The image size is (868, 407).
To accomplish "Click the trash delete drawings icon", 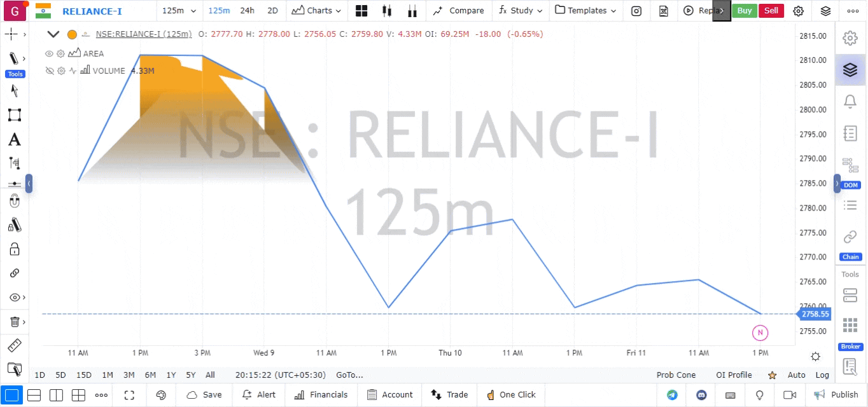I will click(14, 322).
